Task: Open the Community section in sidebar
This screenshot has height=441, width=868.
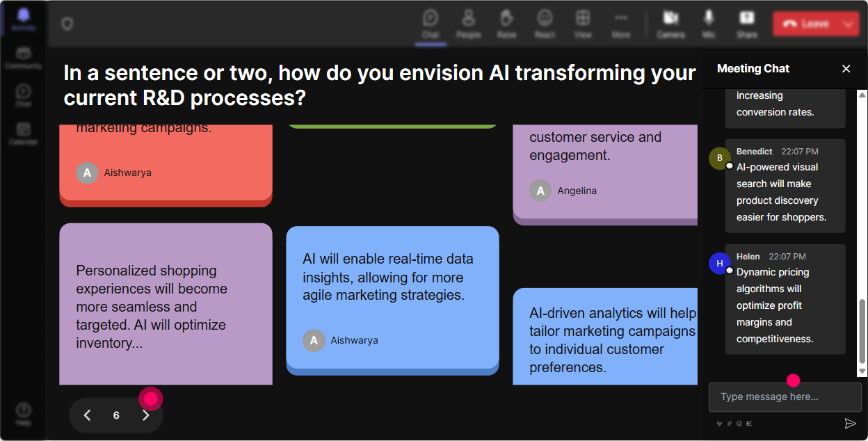Action: (x=24, y=58)
